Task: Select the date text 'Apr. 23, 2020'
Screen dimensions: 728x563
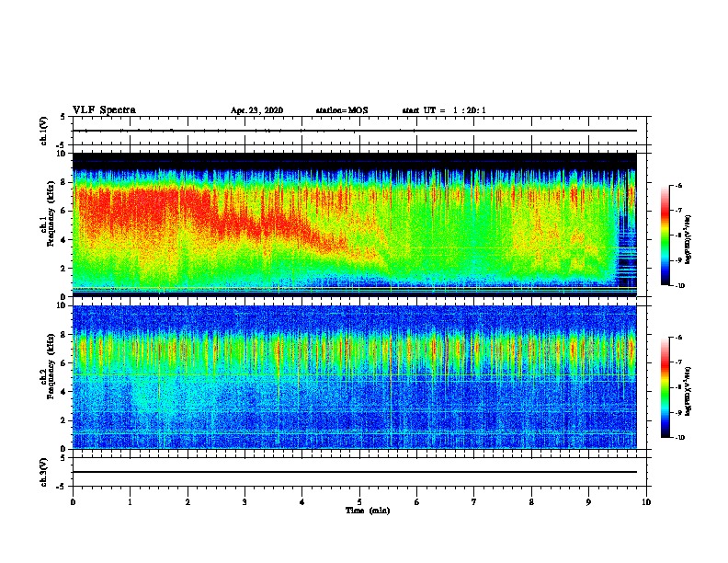Action: pos(256,110)
